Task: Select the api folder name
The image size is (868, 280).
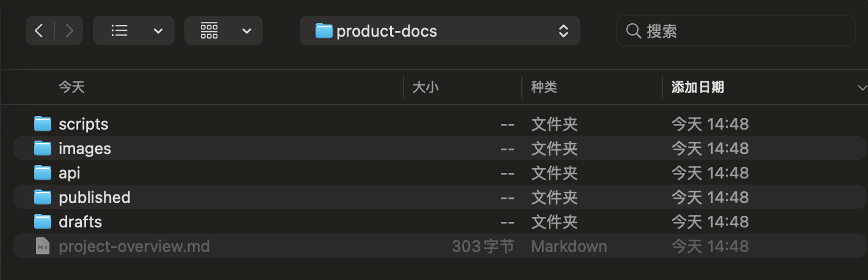Action: tap(70, 173)
